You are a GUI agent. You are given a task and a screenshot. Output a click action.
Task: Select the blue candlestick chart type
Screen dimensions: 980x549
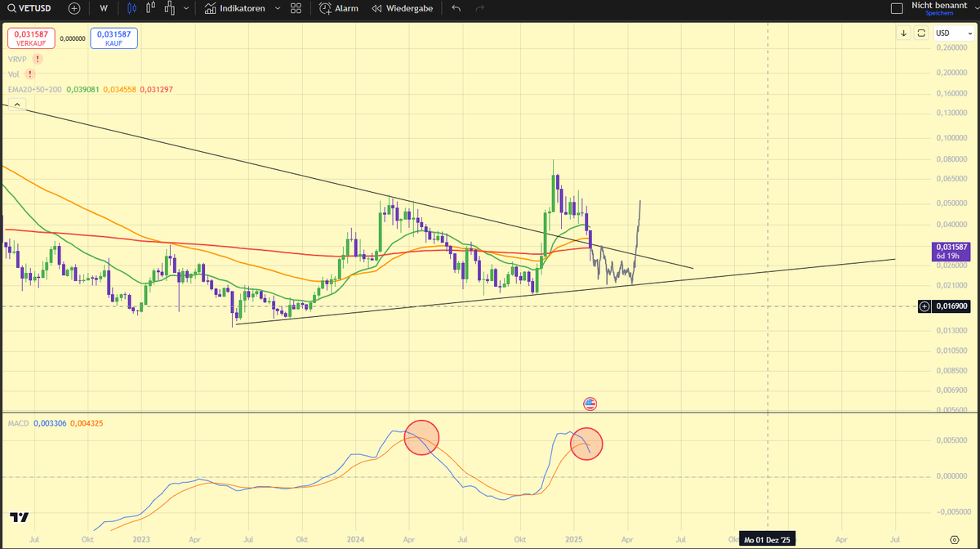coord(132,8)
